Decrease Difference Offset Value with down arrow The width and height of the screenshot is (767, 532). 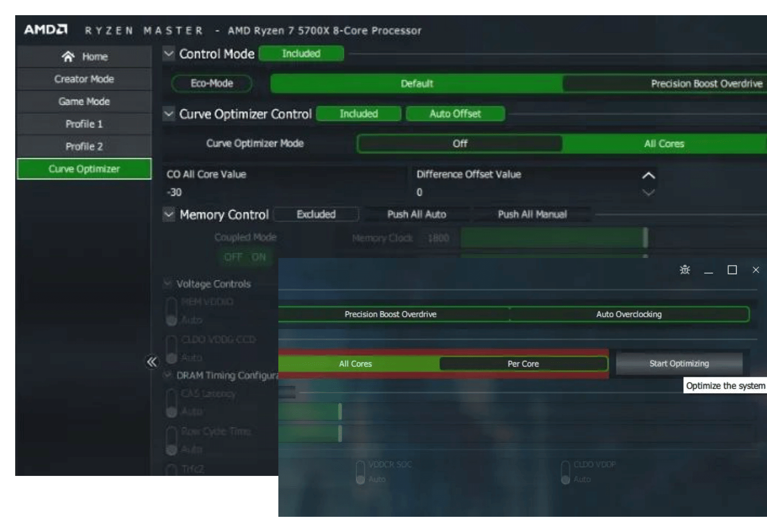(648, 192)
